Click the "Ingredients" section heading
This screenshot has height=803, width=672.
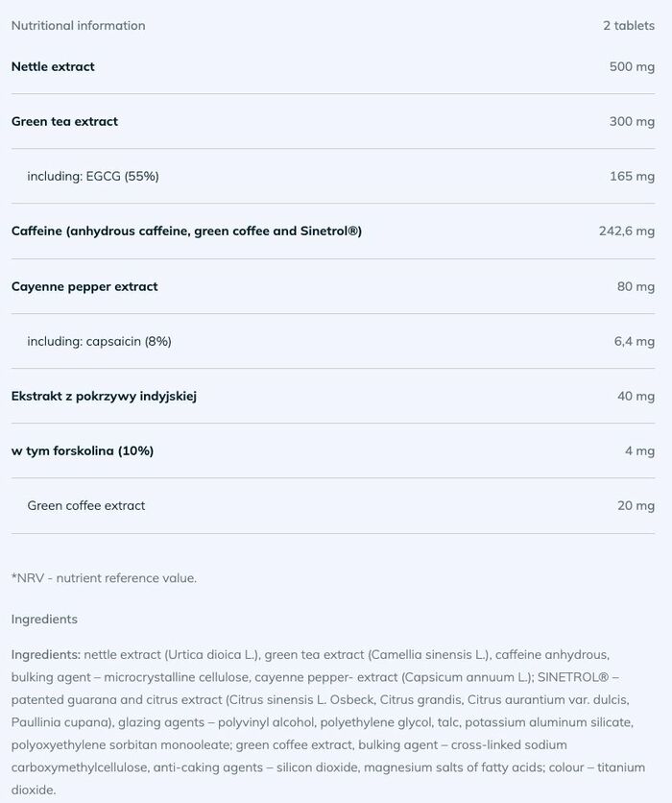44,619
